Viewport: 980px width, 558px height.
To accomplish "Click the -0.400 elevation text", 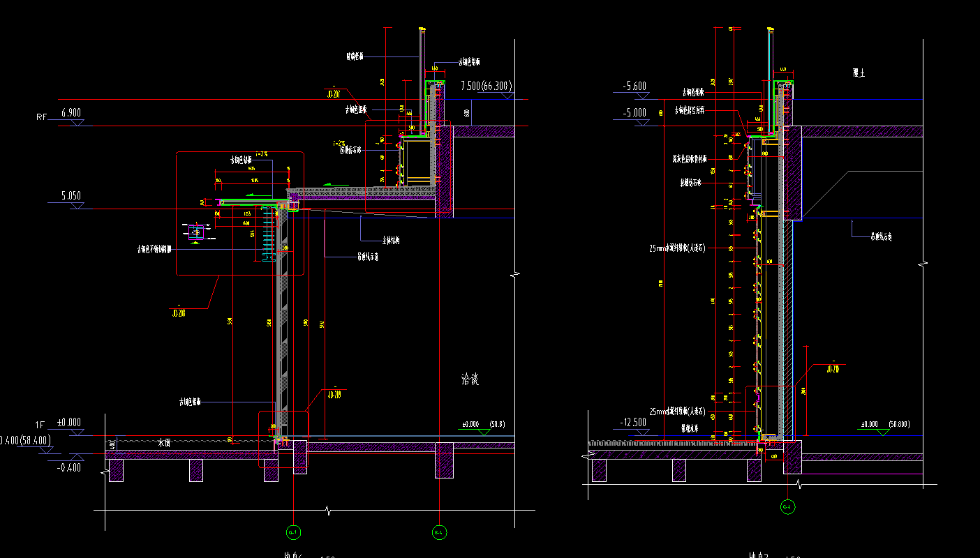I will coord(68,467).
